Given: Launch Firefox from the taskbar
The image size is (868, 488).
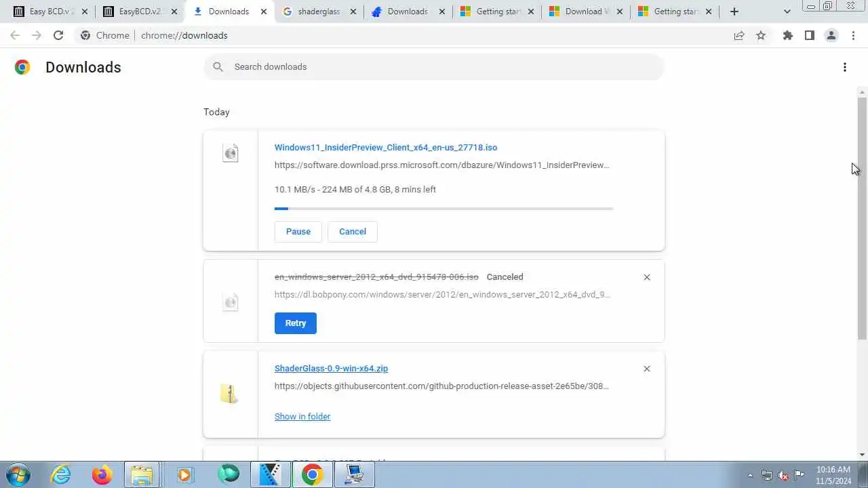Looking at the screenshot, I should (102, 474).
